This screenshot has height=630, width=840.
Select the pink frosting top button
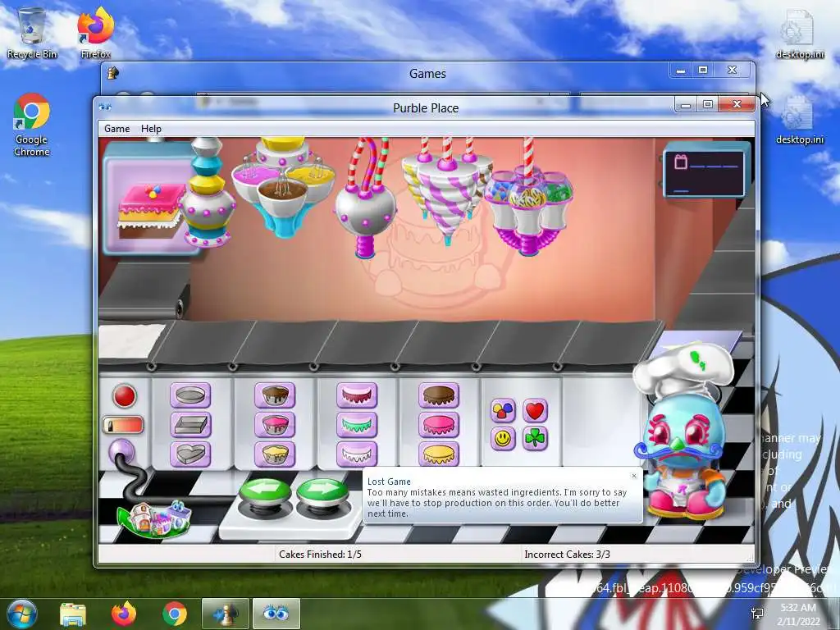[x=439, y=425]
